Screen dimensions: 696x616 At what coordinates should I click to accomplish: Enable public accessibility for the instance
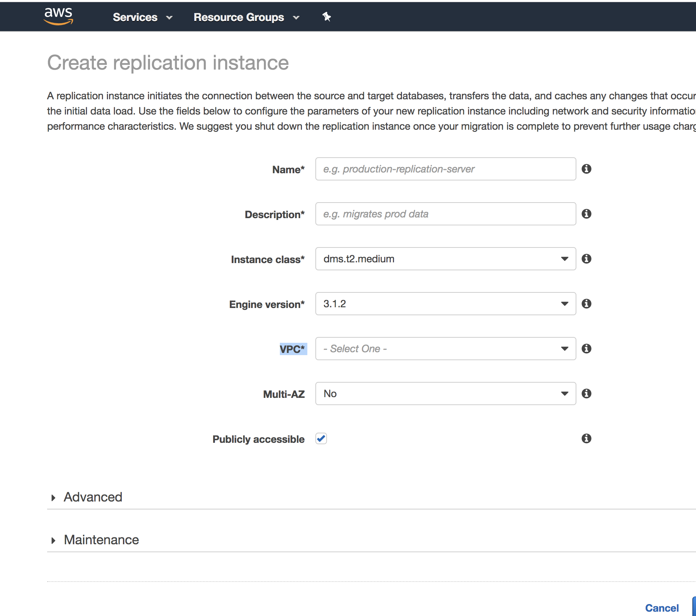(x=320, y=438)
